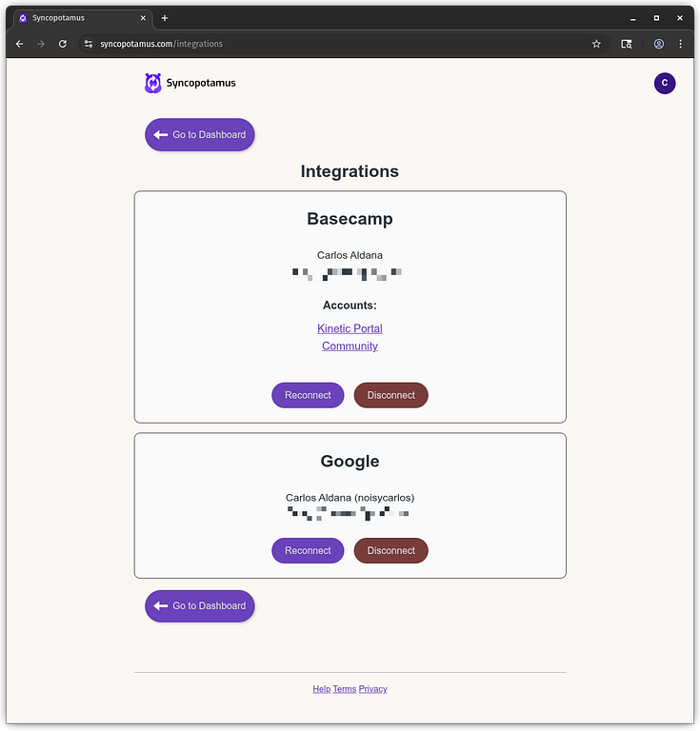Open the browser profile icon
This screenshot has width=700, height=731.
click(658, 44)
